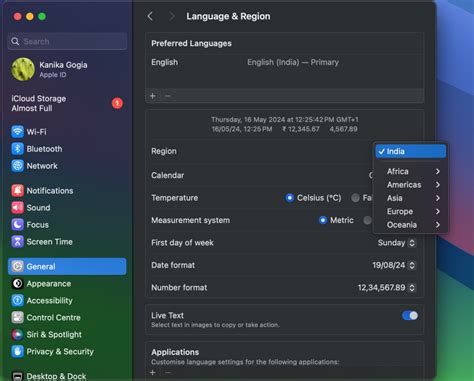Viewport: 474px width, 381px height.
Task: Open Sound settings speaker icon
Action: 17,208
